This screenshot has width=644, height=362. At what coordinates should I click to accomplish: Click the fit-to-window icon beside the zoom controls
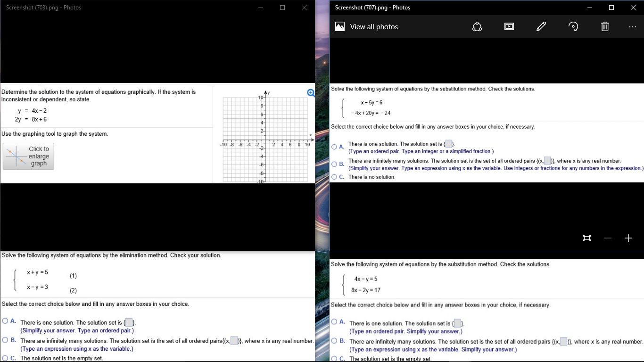coord(587,239)
